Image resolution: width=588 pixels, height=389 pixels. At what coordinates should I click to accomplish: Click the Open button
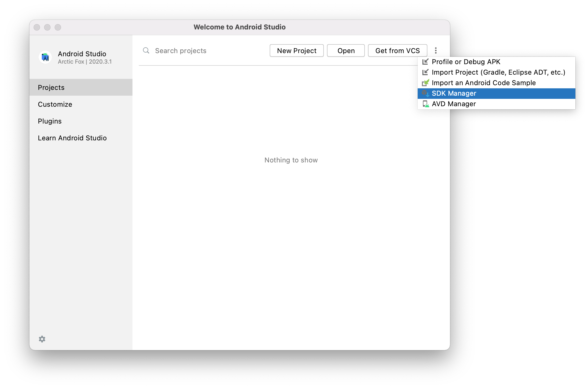coord(346,50)
